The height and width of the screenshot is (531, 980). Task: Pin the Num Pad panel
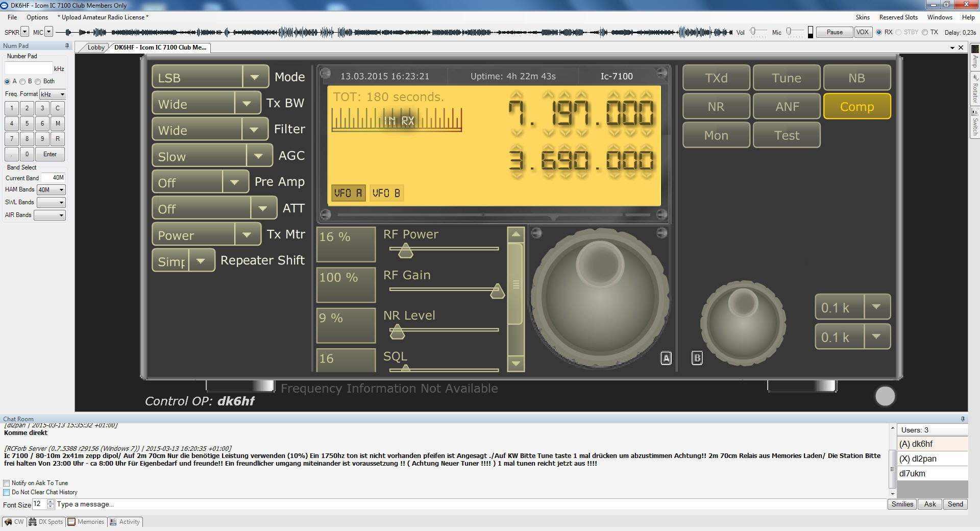coord(67,46)
